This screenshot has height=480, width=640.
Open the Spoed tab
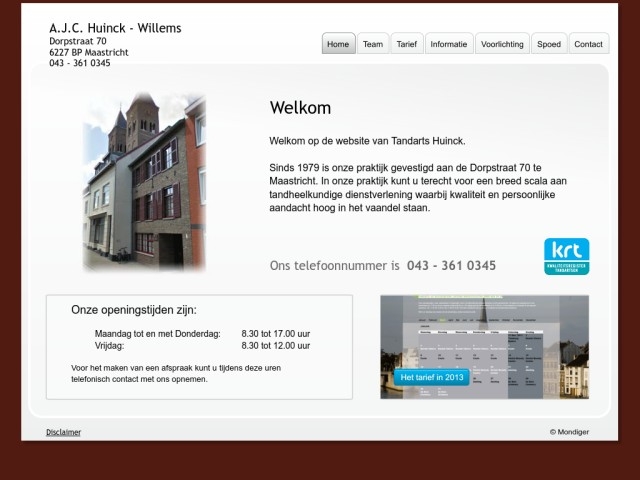click(x=549, y=44)
